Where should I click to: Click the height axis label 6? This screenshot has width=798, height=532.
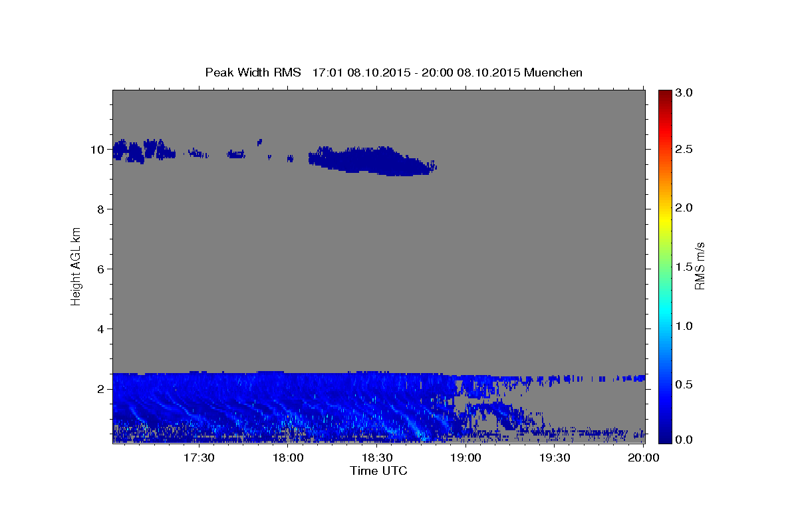[100, 269]
